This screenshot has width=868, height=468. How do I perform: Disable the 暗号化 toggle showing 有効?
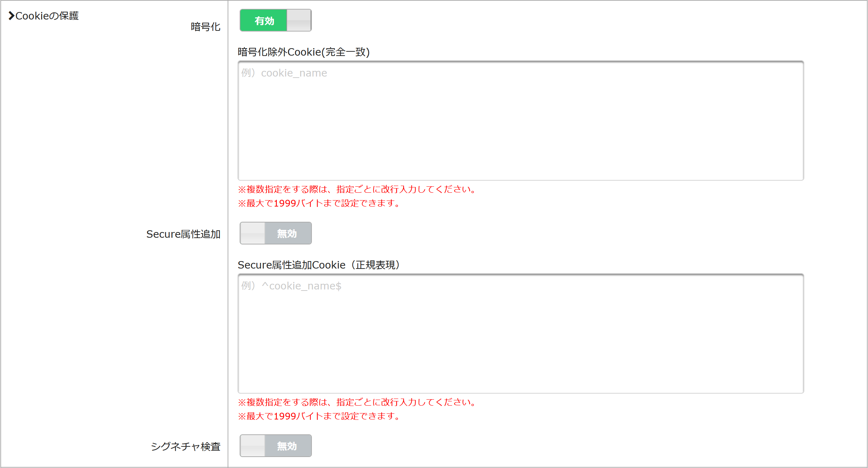[x=275, y=21]
